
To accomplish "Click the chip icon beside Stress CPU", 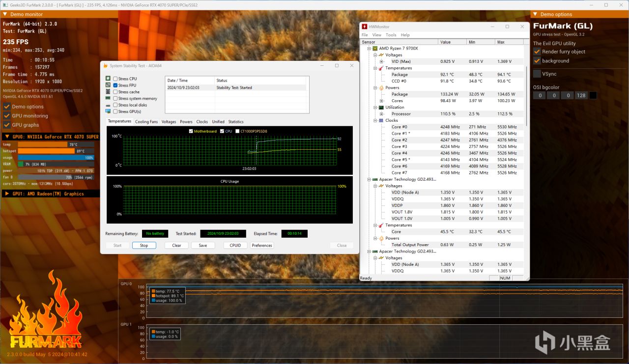I will 108,79.
